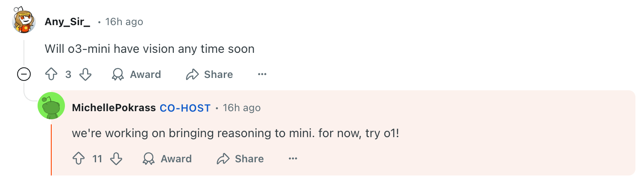Open Any_Sir_ user profile link
Viewport: 644px width, 184px height.
click(67, 22)
